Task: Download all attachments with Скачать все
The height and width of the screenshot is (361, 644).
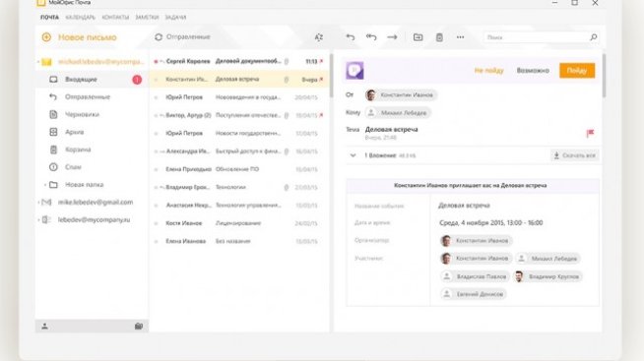Action: (575, 155)
